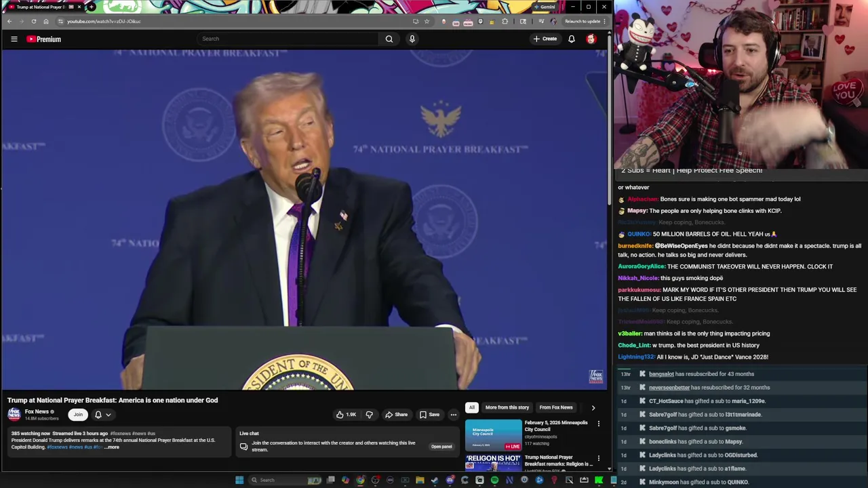Click bangsalot username in subscriber list
Screen dimensions: 868x488
661,374
